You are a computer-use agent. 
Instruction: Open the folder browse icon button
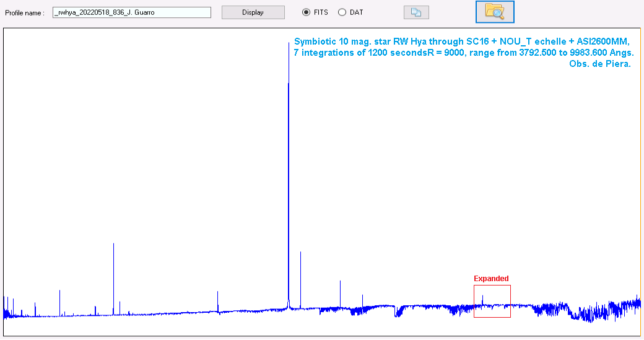point(494,12)
